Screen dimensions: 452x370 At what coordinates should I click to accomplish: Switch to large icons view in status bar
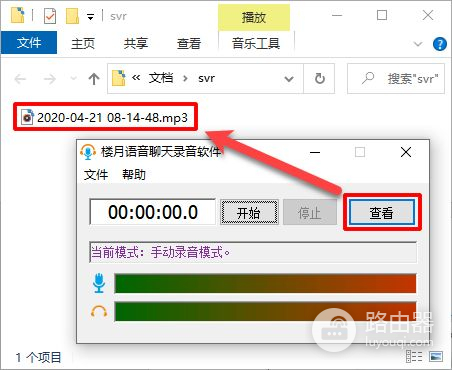click(x=436, y=357)
